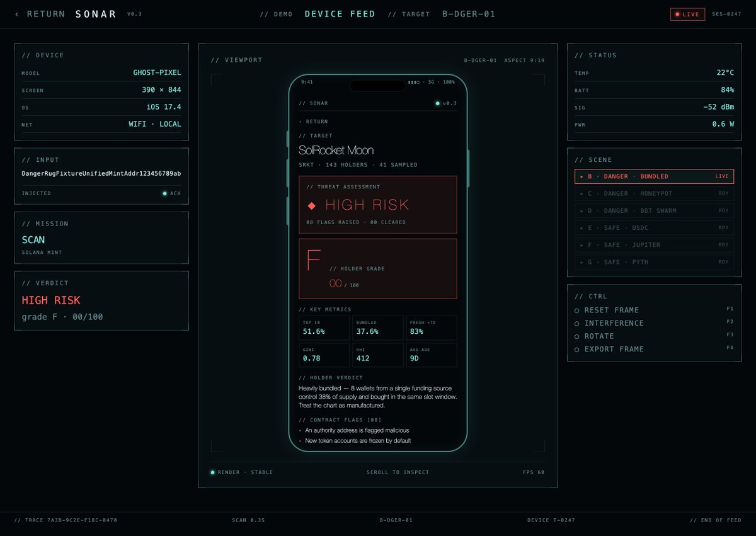The width and height of the screenshot is (756, 536).
Task: Click the AVG AGE 9D metric tile
Action: 432,355
